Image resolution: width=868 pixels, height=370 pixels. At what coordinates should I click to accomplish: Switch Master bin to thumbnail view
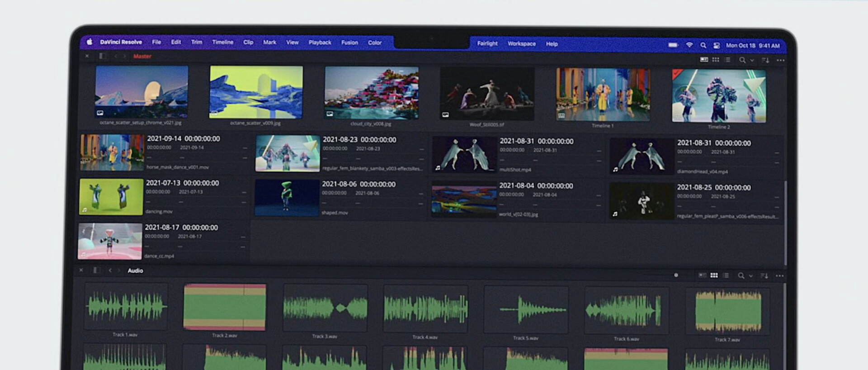[x=716, y=60]
